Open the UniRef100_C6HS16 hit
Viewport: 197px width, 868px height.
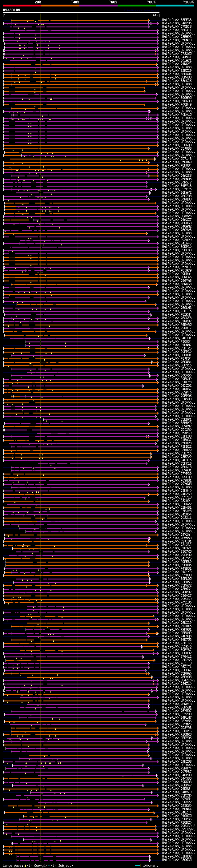177,365
